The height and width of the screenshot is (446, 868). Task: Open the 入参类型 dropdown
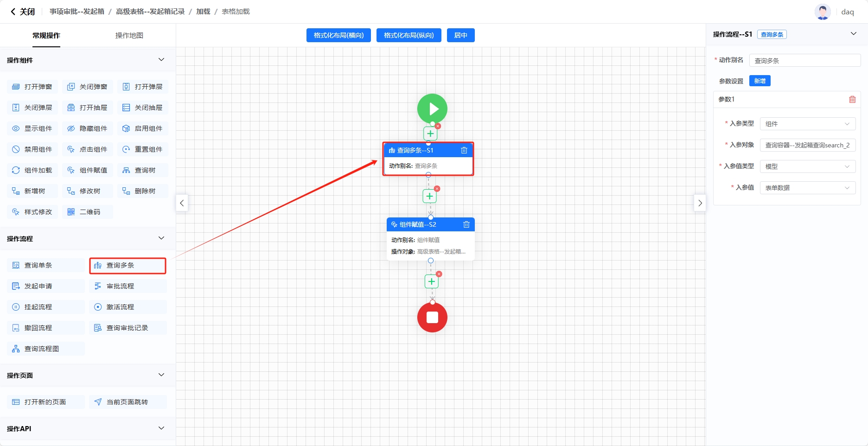coord(807,124)
